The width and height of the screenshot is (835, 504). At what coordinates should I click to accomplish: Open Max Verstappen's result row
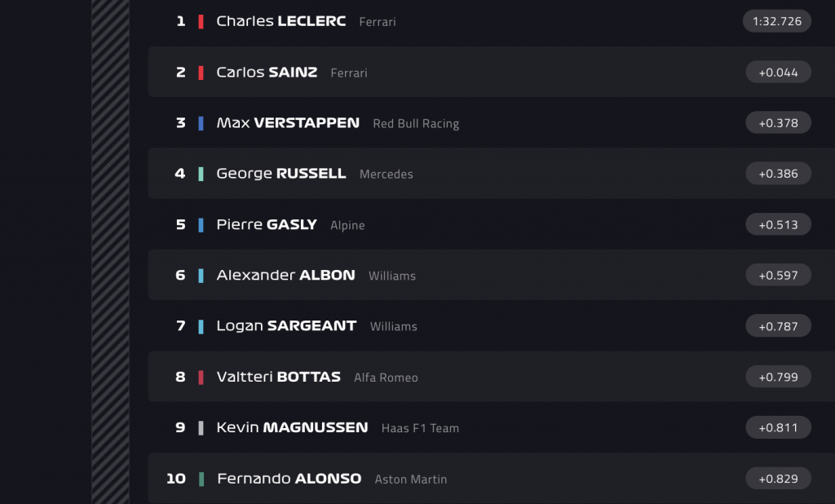287,123
